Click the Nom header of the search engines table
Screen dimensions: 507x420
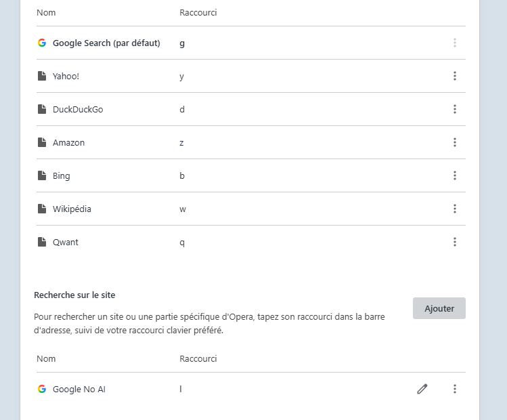click(46, 13)
